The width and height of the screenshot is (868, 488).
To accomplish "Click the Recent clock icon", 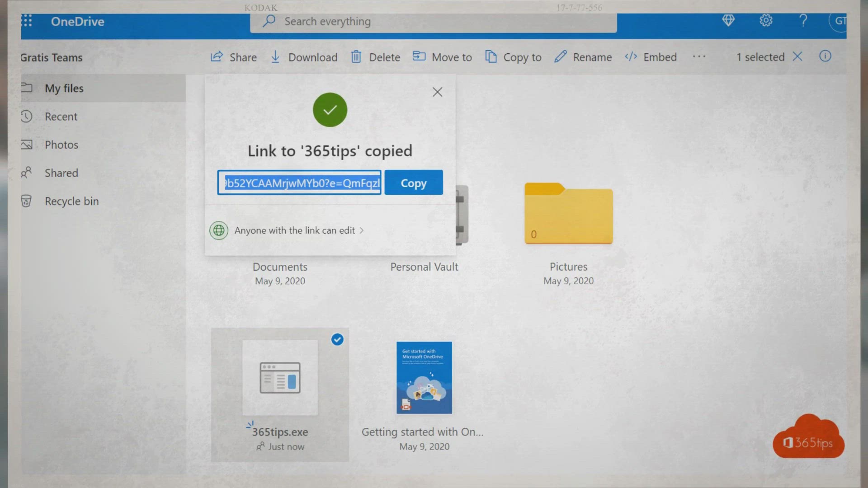I will [27, 116].
